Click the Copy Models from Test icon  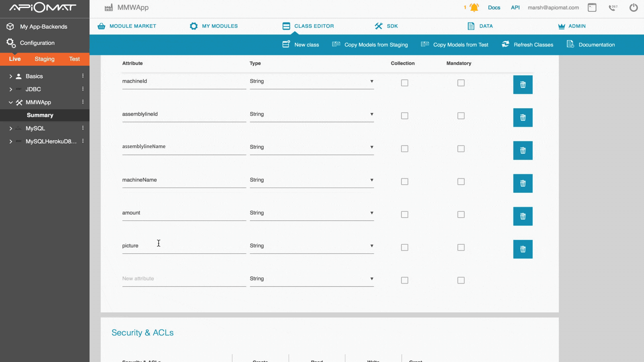pos(425,44)
